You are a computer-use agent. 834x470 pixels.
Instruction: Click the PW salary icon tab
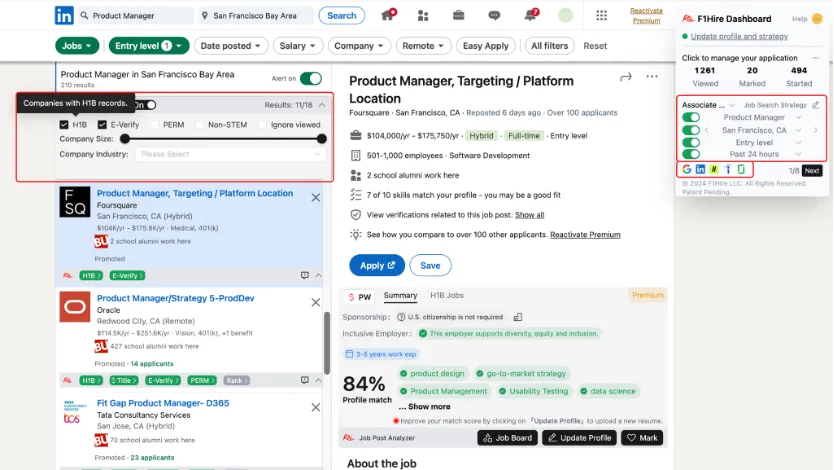[x=360, y=297]
